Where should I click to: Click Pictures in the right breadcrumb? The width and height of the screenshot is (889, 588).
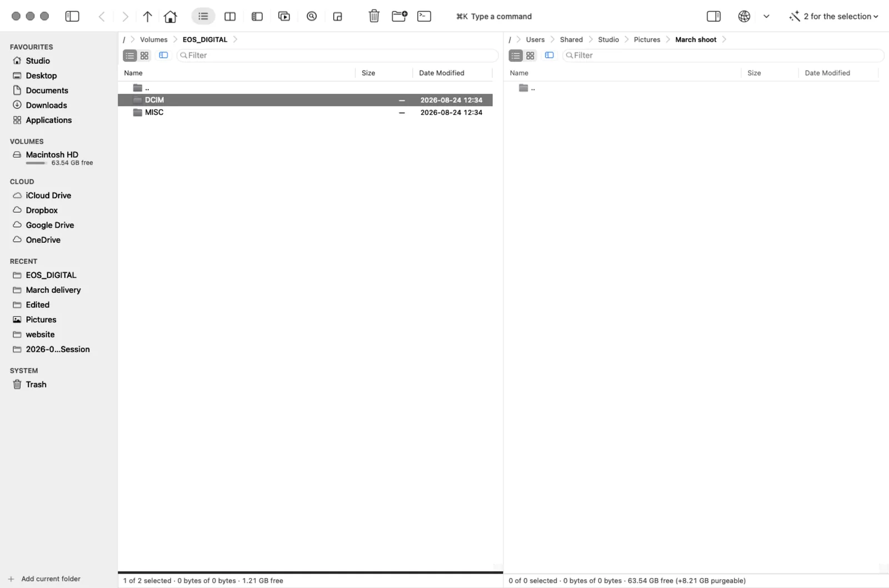click(x=647, y=39)
